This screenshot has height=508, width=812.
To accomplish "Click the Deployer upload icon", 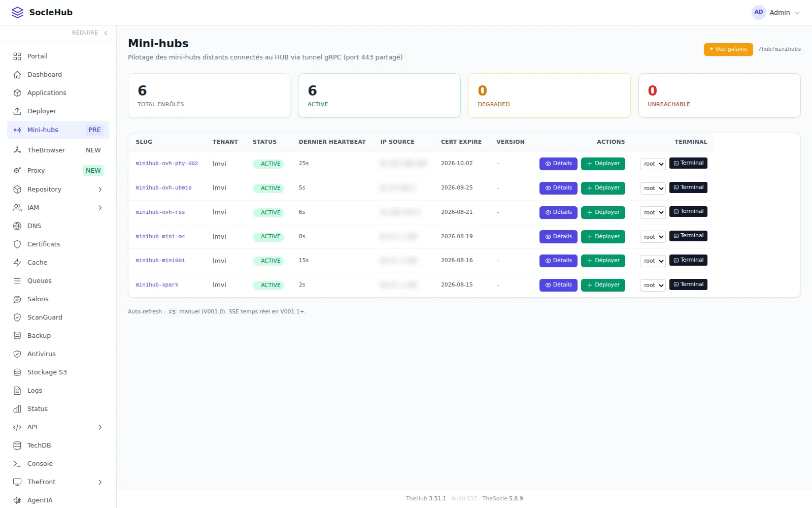I will [x=17, y=111].
